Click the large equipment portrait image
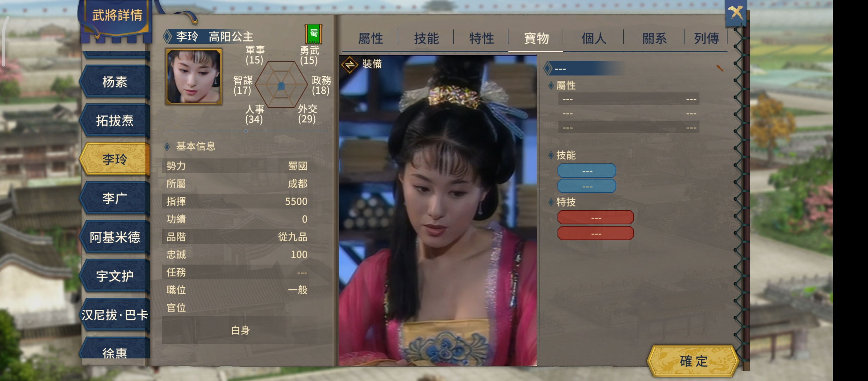Image resolution: width=868 pixels, height=381 pixels. 438,210
